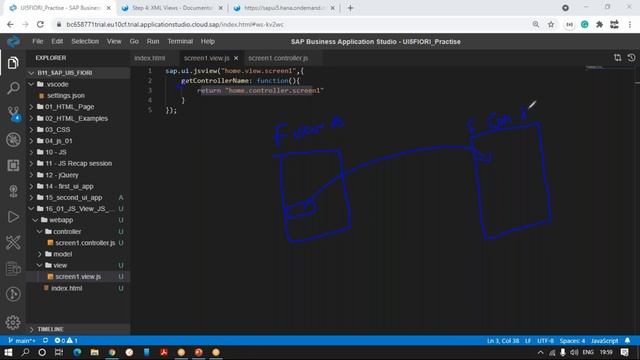This screenshot has height=360, width=640.
Task: Click the synchronize changes icon in status bar
Action: pos(45,340)
